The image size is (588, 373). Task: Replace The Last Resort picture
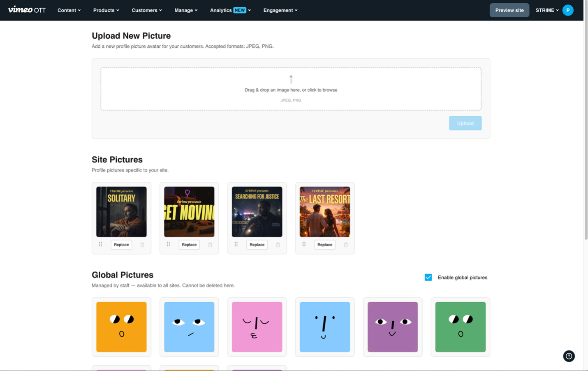[325, 245]
